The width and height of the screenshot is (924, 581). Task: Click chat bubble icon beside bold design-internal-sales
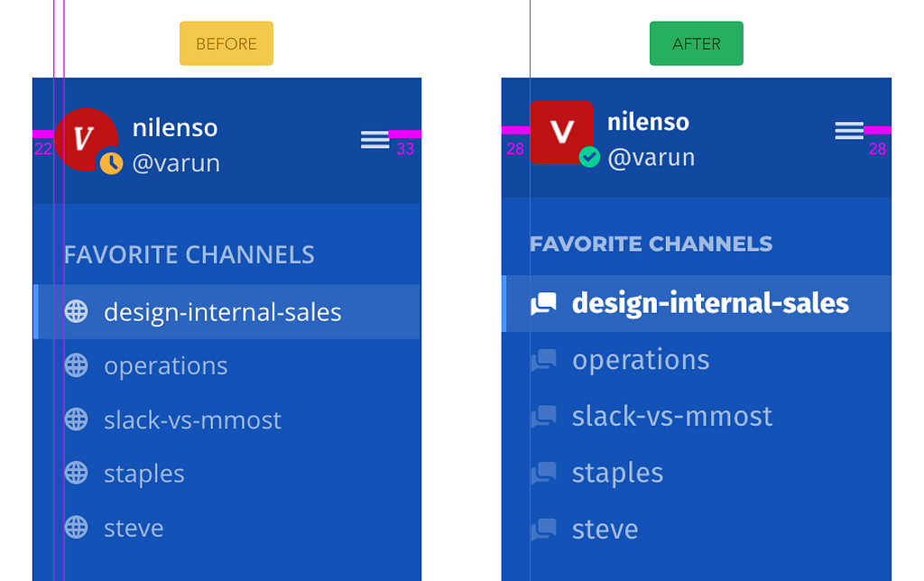(543, 304)
